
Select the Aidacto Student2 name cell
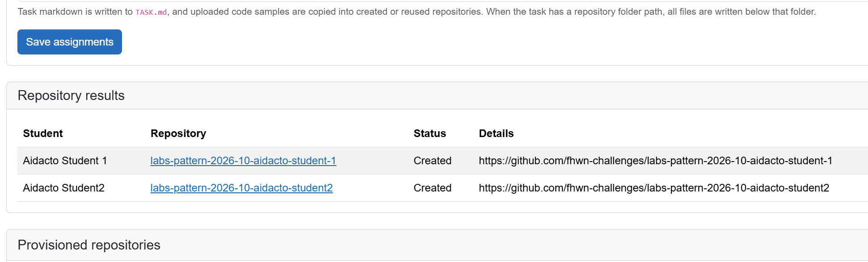coord(64,188)
